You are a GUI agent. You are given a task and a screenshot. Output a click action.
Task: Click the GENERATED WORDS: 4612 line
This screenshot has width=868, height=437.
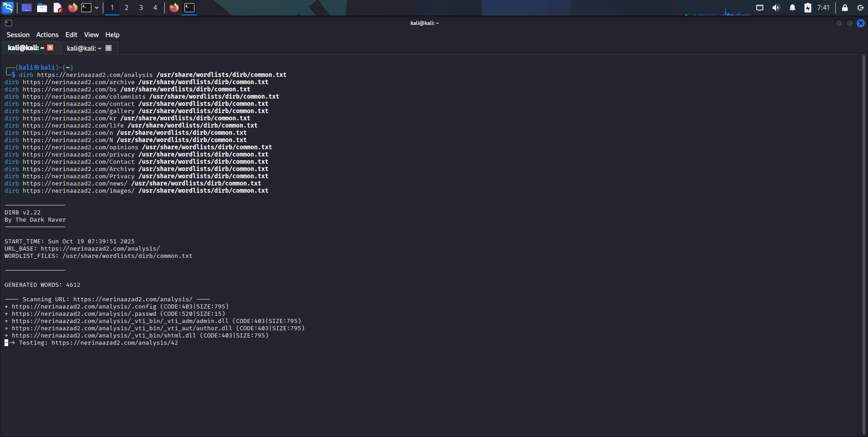pos(42,285)
